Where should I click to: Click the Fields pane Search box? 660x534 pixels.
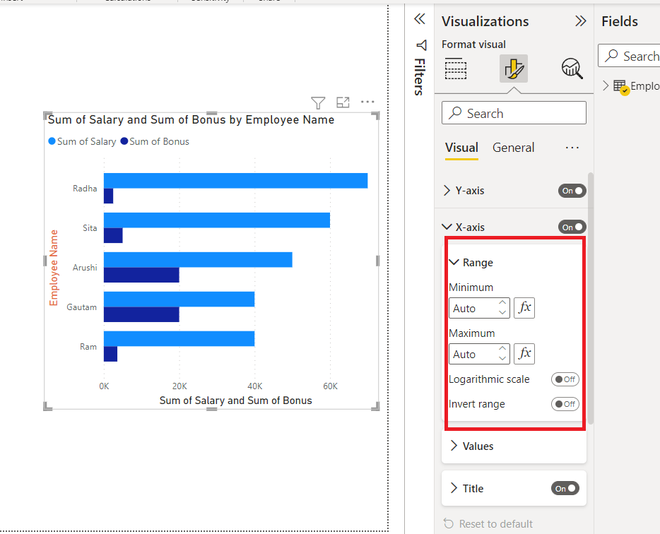click(x=629, y=56)
